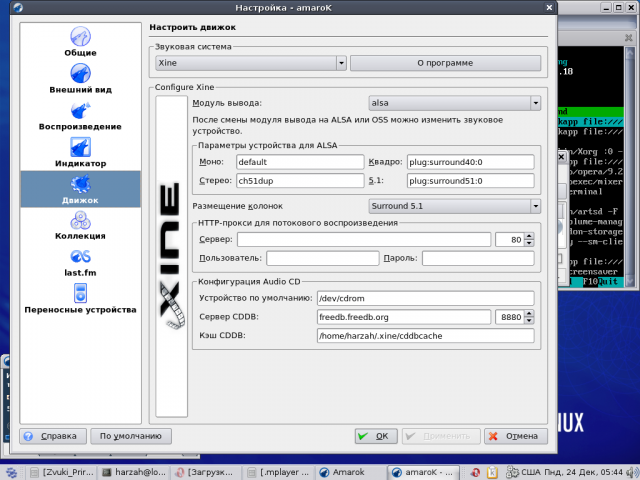Click the Пароль input field
The height and width of the screenshot is (480, 640).
[478, 258]
